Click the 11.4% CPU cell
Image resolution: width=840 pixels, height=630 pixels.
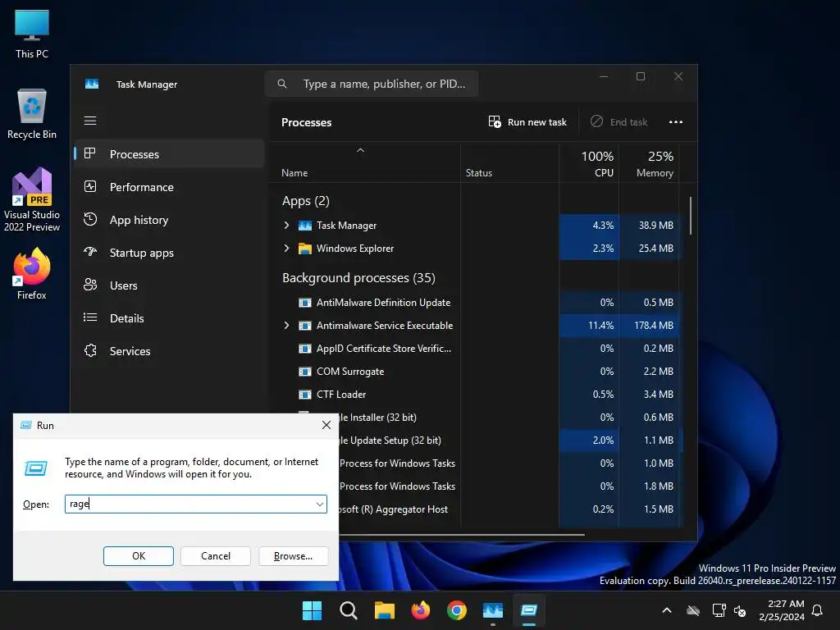(x=589, y=326)
